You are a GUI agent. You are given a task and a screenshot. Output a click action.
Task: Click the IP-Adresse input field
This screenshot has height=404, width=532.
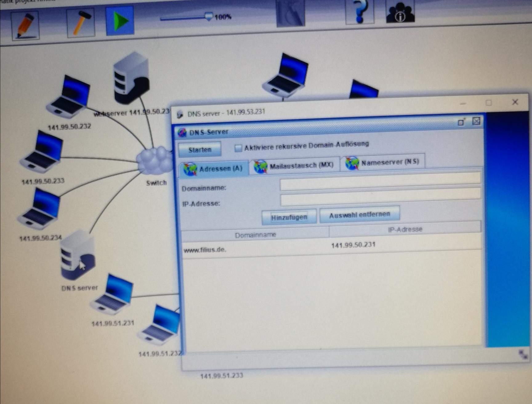380,198
